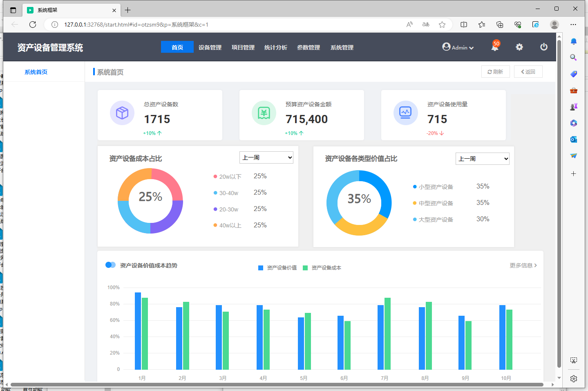Viewport: 588px width, 391px height.
Task: Add page to favorites star icon
Action: tap(442, 25)
